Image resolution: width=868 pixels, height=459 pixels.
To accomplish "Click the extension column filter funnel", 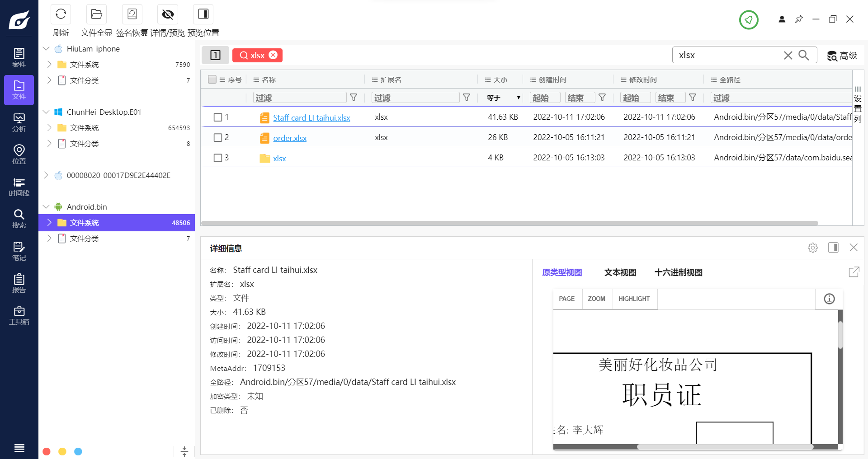I will 467,98.
